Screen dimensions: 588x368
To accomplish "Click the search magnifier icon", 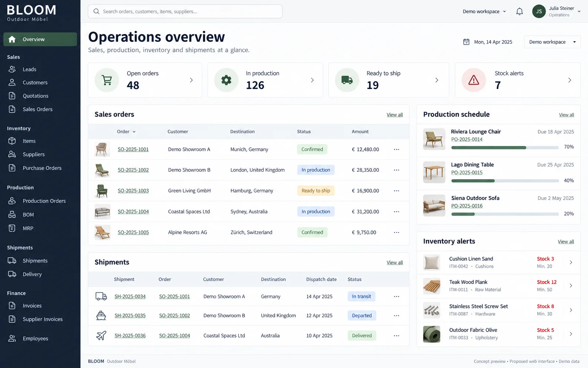I will (x=96, y=11).
